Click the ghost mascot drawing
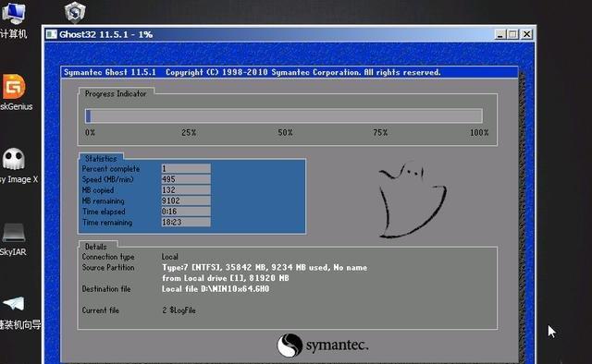The height and width of the screenshot is (364, 592). click(413, 200)
